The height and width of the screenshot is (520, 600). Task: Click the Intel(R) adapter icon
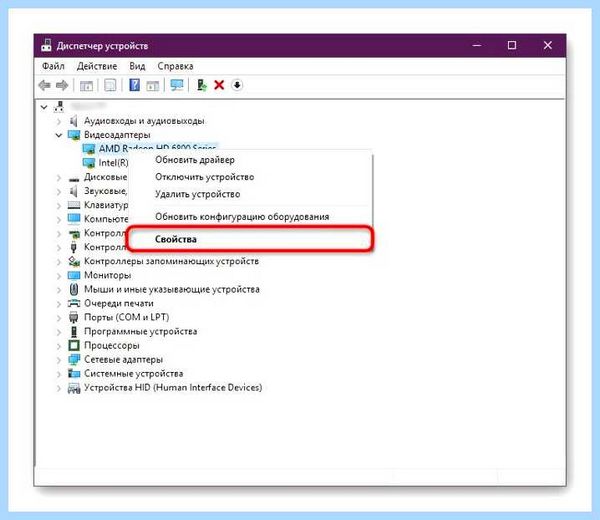pos(89,163)
